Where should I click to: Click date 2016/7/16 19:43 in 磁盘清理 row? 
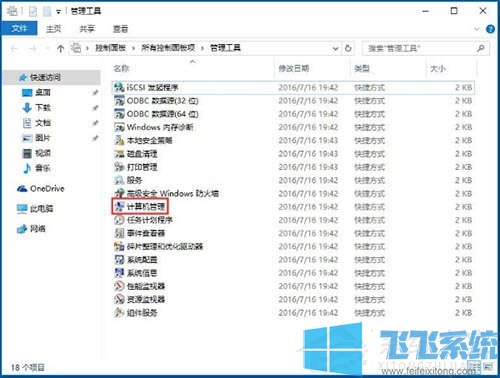pos(308,154)
